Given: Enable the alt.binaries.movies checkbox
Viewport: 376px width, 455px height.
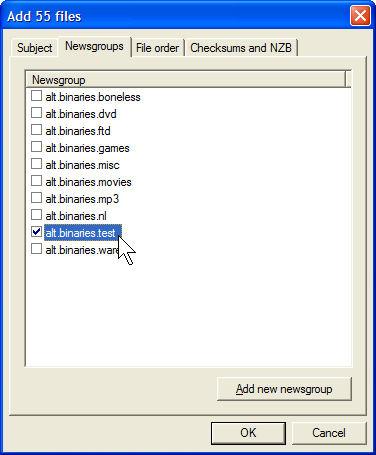Looking at the screenshot, I should 36,181.
